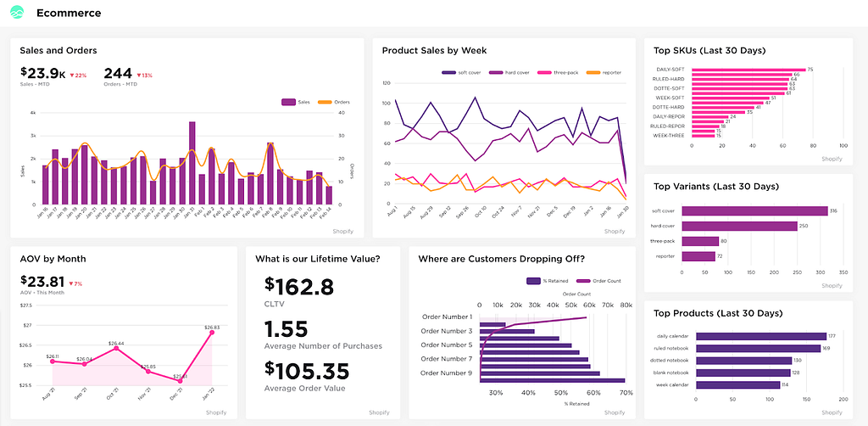This screenshot has width=868, height=426.
Task: Click the Shopify source link under Top SKUs
Action: tap(832, 159)
